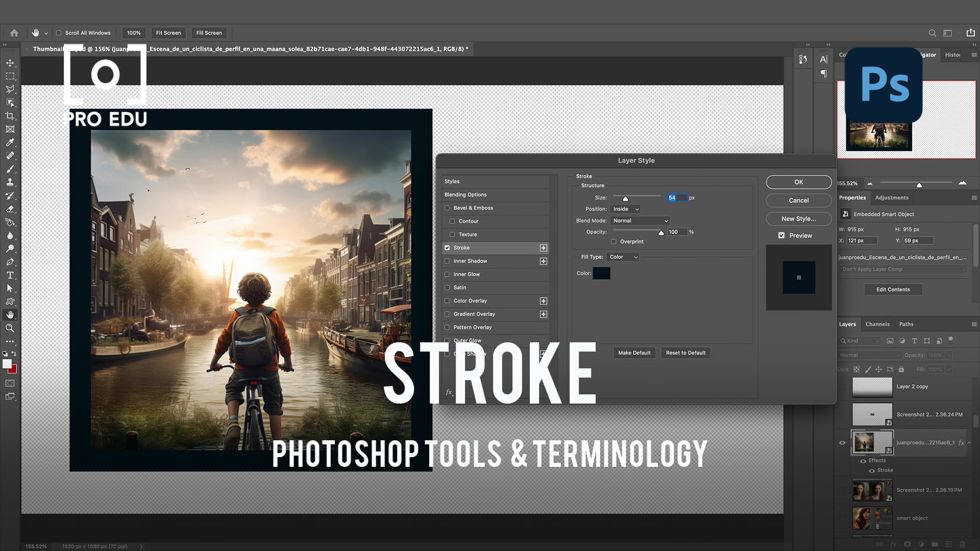
Task: Select the Move tool
Action: point(10,62)
